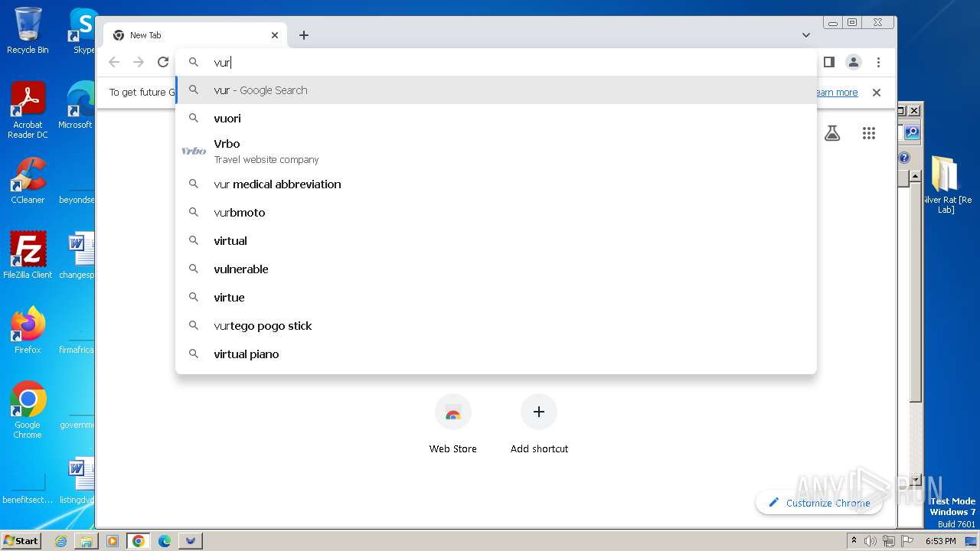Open Recycle Bin desktop icon
Screen dimensions: 980x551
(x=28, y=31)
